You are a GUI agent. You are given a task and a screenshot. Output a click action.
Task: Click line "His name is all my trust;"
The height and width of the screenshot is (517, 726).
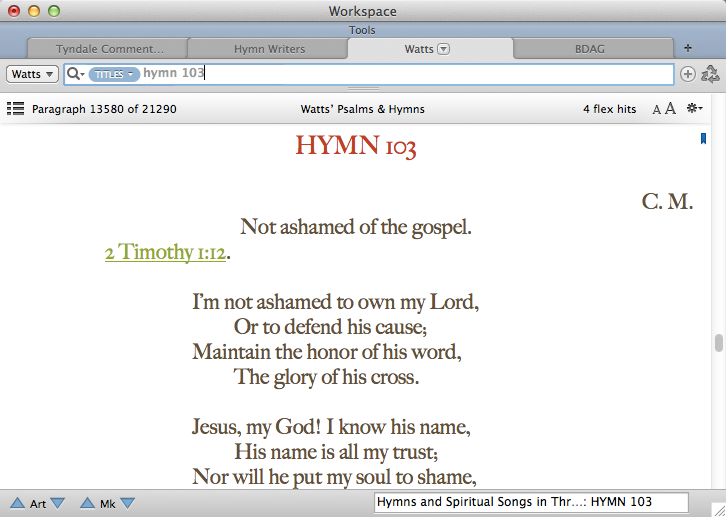point(336,452)
